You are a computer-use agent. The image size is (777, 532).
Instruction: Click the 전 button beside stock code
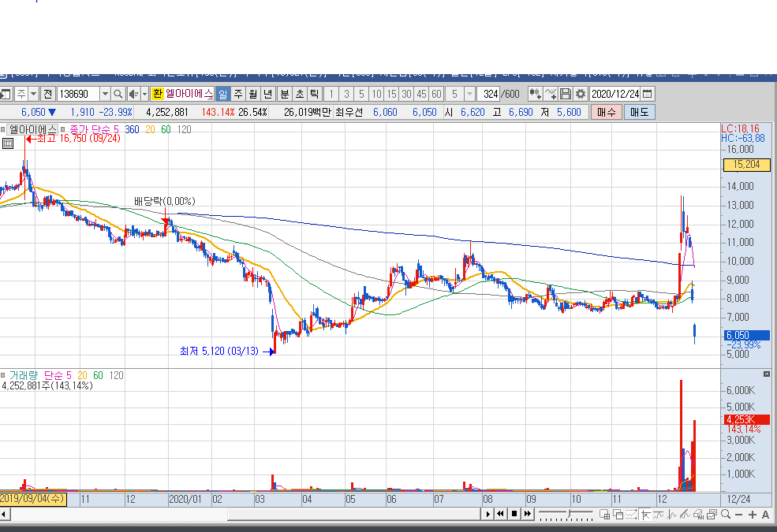pyautogui.click(x=47, y=94)
